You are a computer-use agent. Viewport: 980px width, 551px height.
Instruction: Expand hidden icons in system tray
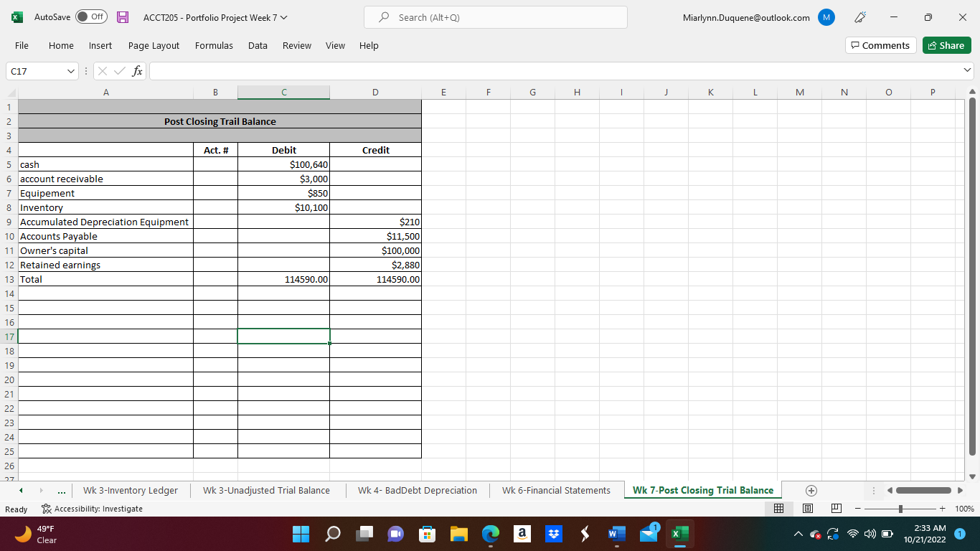click(797, 534)
